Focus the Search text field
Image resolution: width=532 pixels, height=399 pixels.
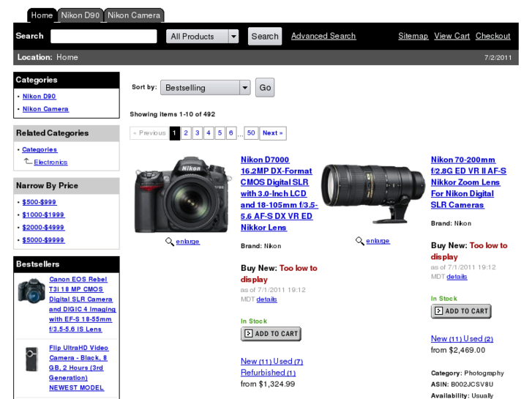pyautogui.click(x=104, y=37)
